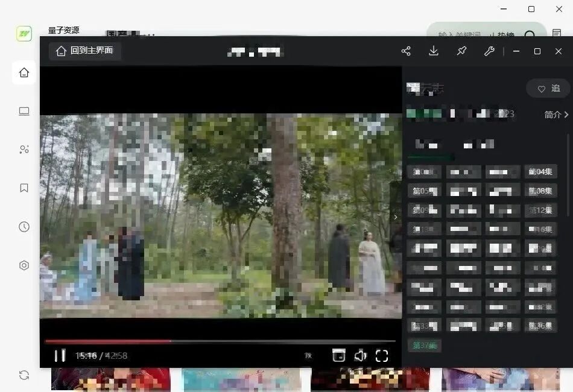This screenshot has width=573, height=392.
Task: Open the bookmark favorites sidebar icon
Action: pos(24,188)
